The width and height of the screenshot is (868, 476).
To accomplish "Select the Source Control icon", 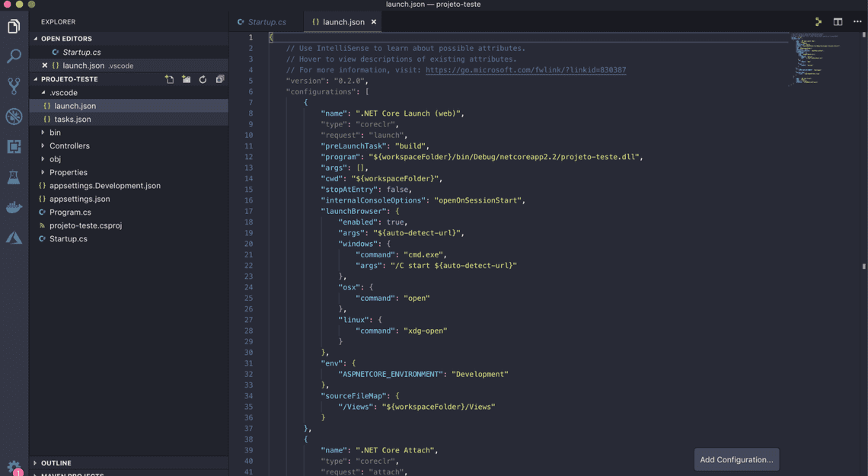I will tap(14, 85).
